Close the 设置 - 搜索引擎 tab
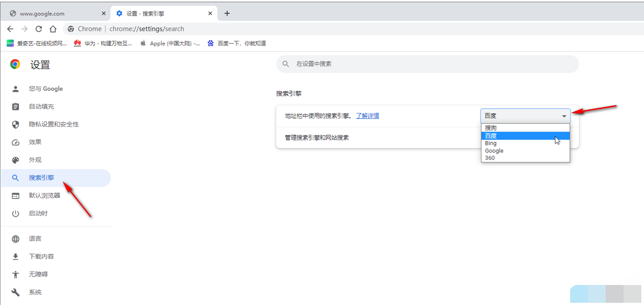The image size is (644, 305). click(x=210, y=13)
